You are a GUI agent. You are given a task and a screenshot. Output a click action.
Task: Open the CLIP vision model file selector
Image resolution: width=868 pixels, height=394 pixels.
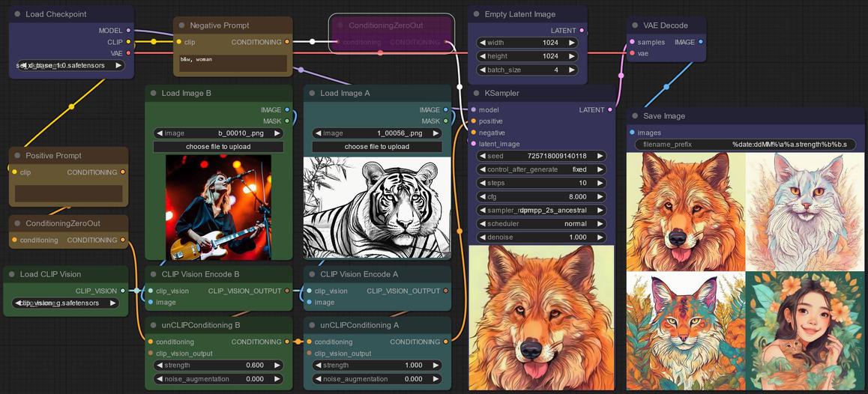(65, 303)
